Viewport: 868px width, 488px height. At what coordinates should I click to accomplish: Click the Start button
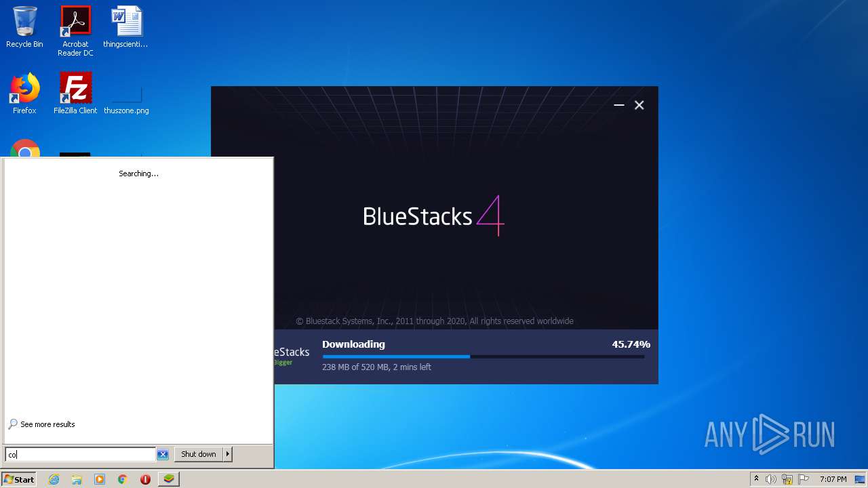[x=19, y=479]
